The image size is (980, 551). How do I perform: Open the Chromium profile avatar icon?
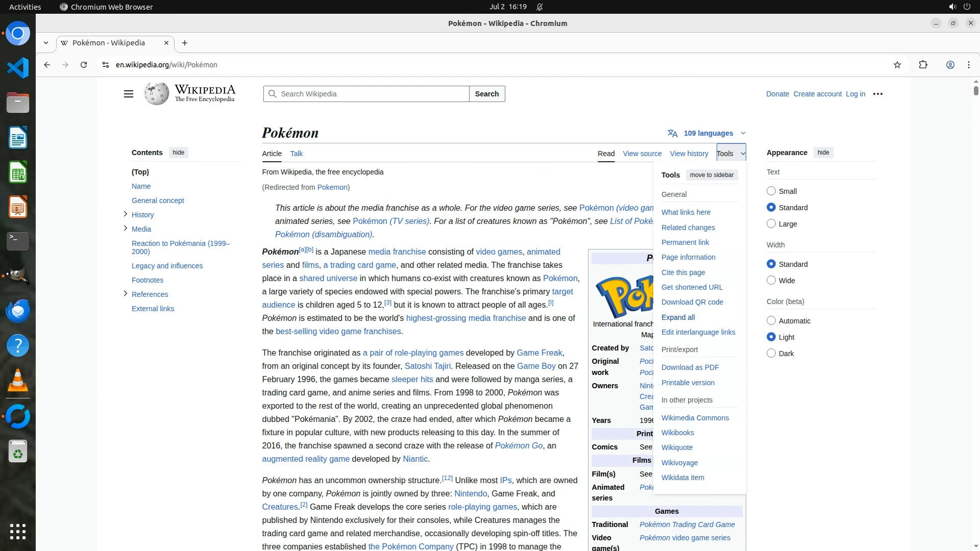pyautogui.click(x=950, y=65)
